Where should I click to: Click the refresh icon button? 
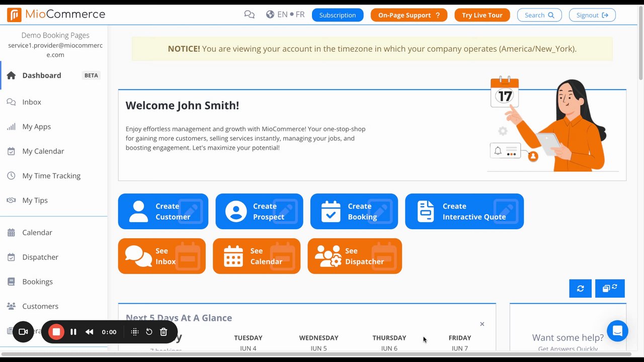point(580,289)
